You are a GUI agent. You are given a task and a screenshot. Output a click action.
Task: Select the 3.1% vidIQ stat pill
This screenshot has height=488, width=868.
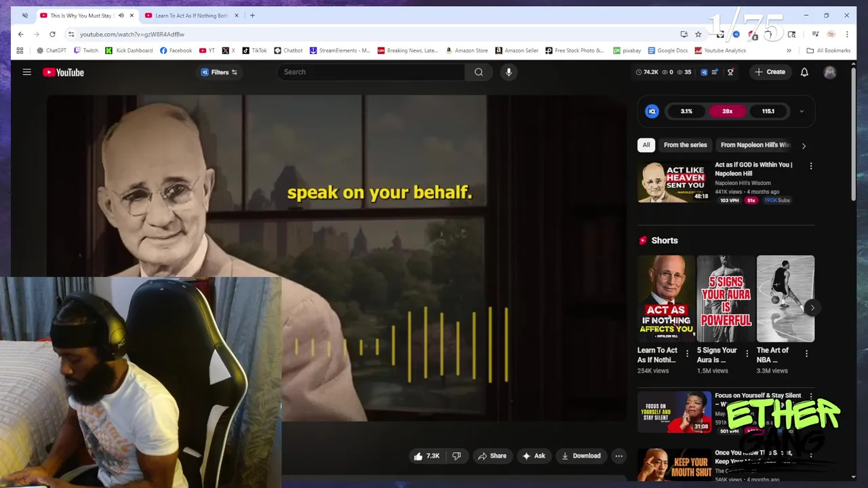[x=686, y=111]
